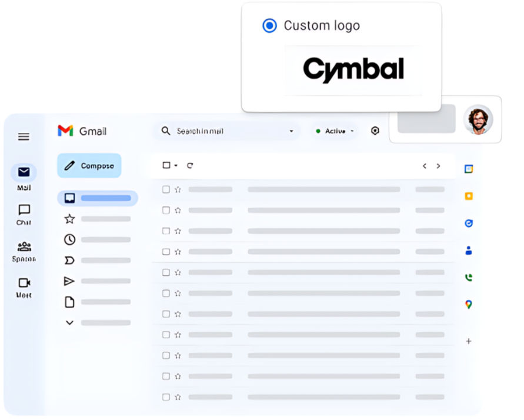Star the first email row
Screen dimensions: 524x420
pyautogui.click(x=178, y=189)
